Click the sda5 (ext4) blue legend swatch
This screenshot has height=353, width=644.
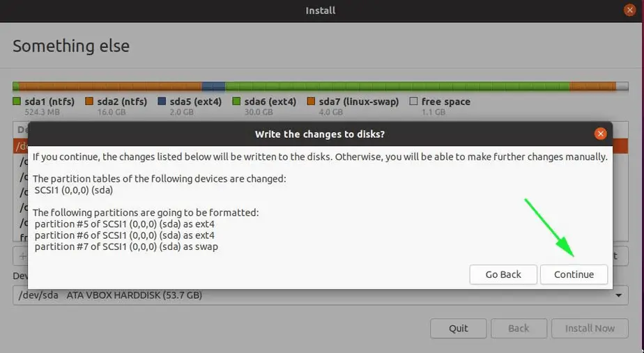162,101
